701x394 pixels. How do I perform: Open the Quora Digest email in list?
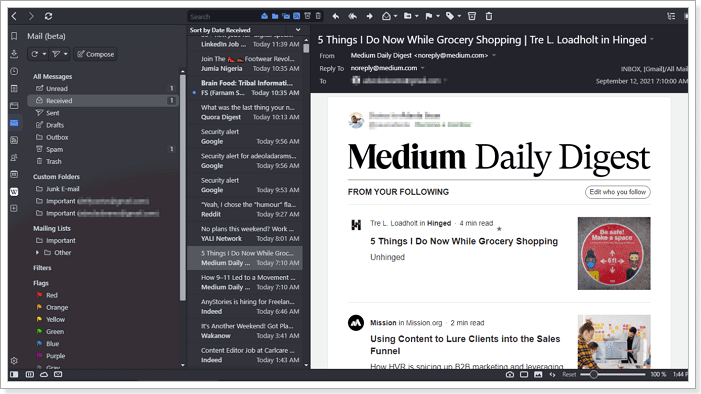[x=245, y=112]
